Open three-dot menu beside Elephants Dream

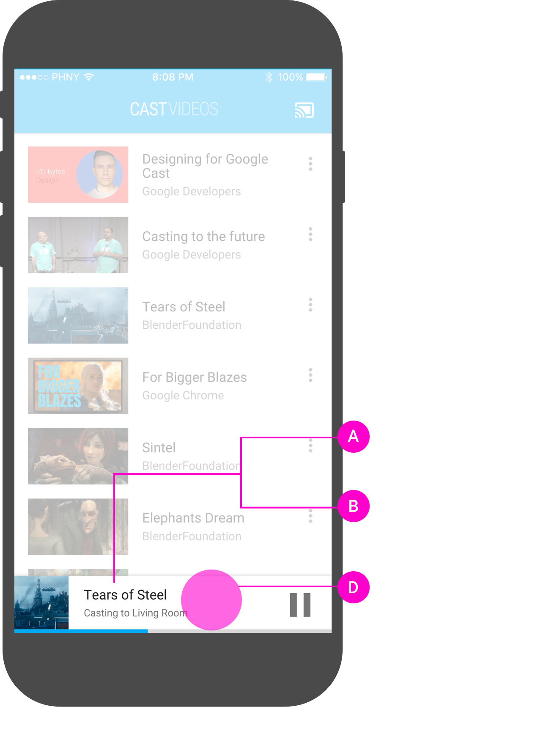click(310, 516)
